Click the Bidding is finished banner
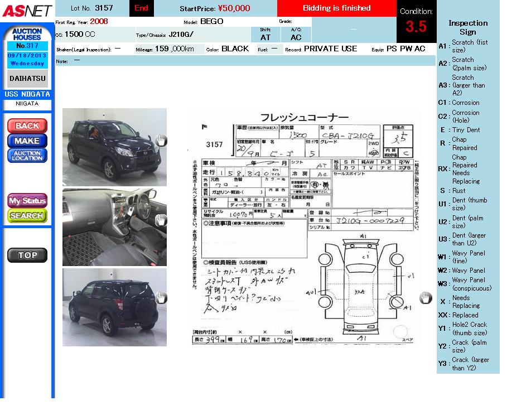507x420 pixels. 336,8
